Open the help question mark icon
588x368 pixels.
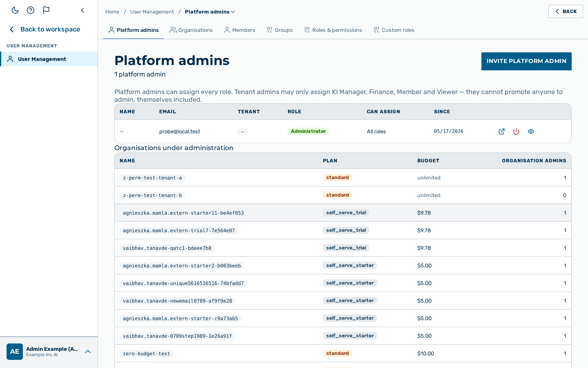[31, 10]
